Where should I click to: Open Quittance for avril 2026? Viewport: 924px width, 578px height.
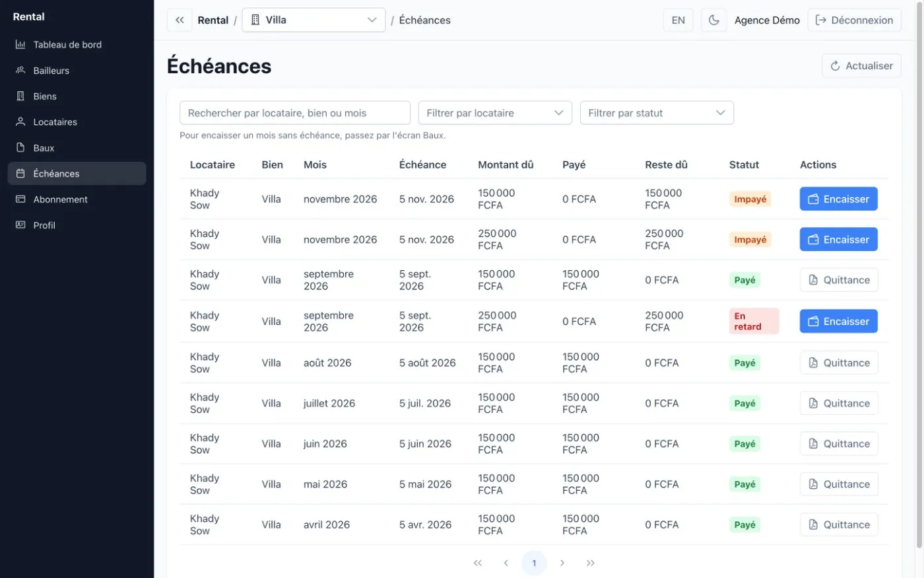[839, 524]
